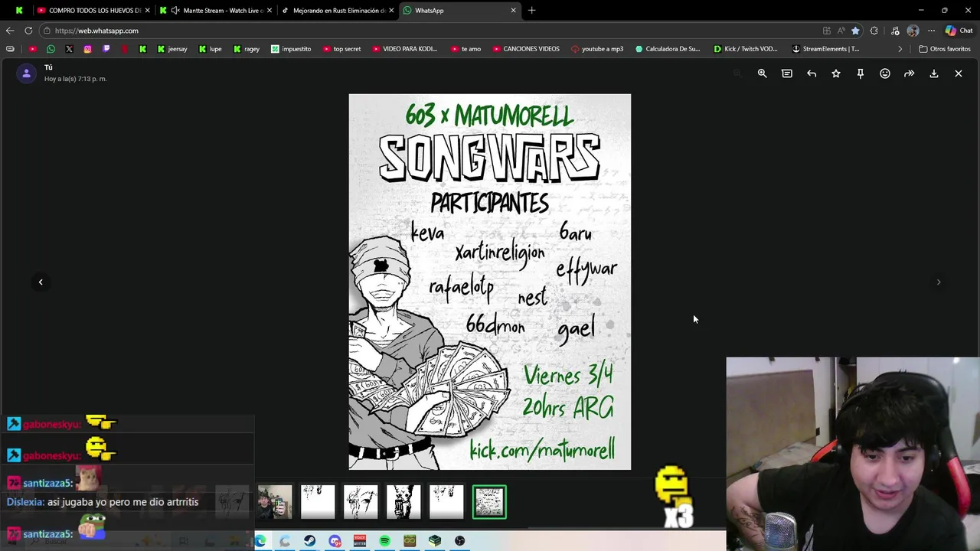
Task: Open sticker creator icon in viewer toolbar
Action: (x=786, y=73)
